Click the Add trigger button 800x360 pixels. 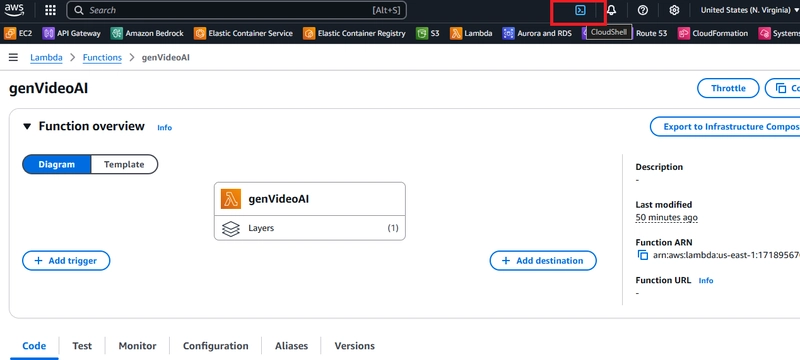pos(66,261)
